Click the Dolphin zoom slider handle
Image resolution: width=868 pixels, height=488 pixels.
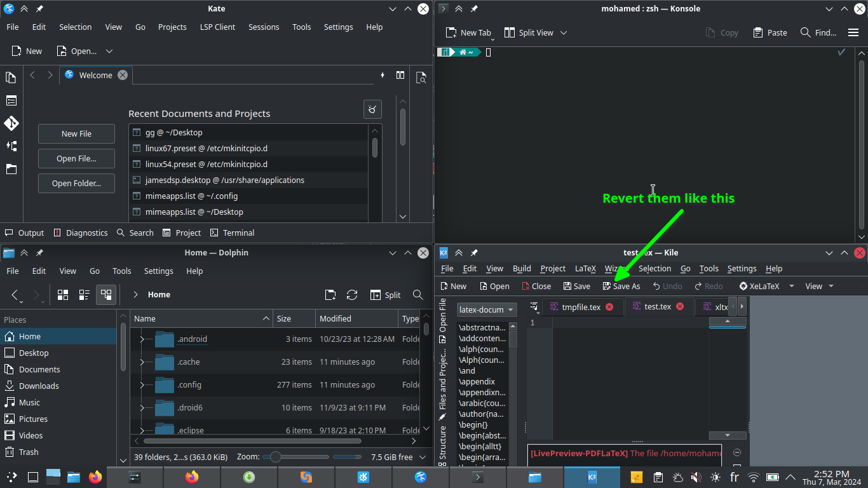(x=275, y=457)
